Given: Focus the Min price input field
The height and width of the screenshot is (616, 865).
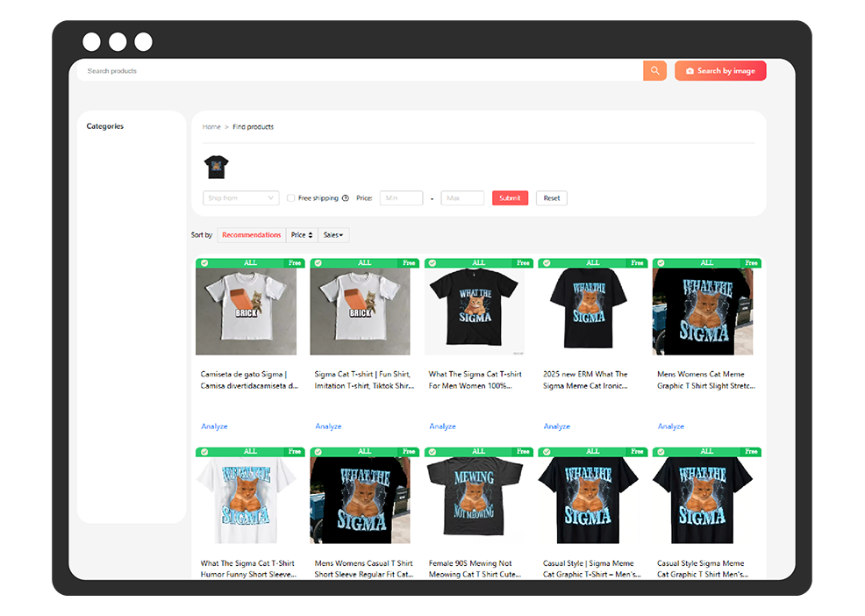Looking at the screenshot, I should (x=401, y=198).
